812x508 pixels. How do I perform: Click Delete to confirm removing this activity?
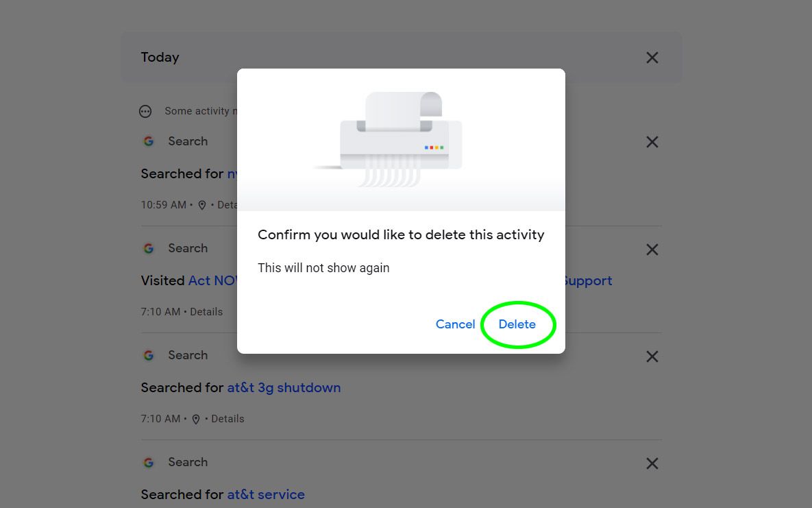point(517,324)
